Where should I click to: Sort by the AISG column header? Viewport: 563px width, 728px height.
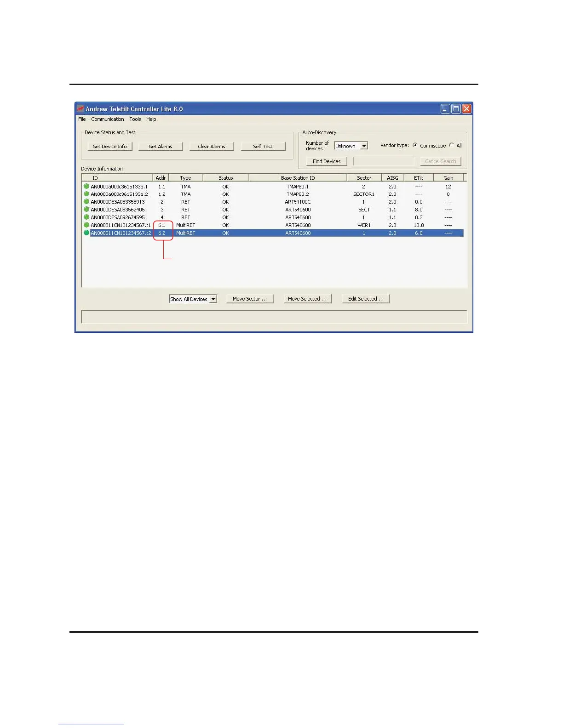tap(393, 178)
